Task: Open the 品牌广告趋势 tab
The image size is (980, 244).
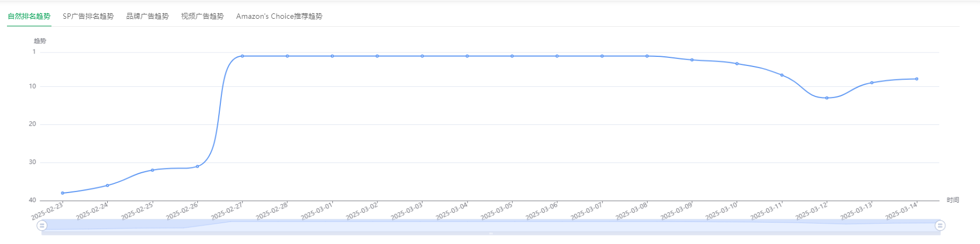Action: coord(147,16)
